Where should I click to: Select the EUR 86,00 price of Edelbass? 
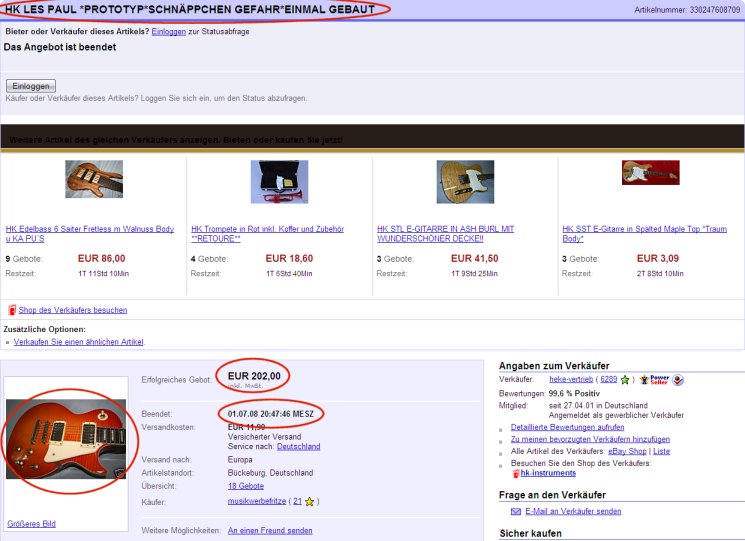point(102,258)
